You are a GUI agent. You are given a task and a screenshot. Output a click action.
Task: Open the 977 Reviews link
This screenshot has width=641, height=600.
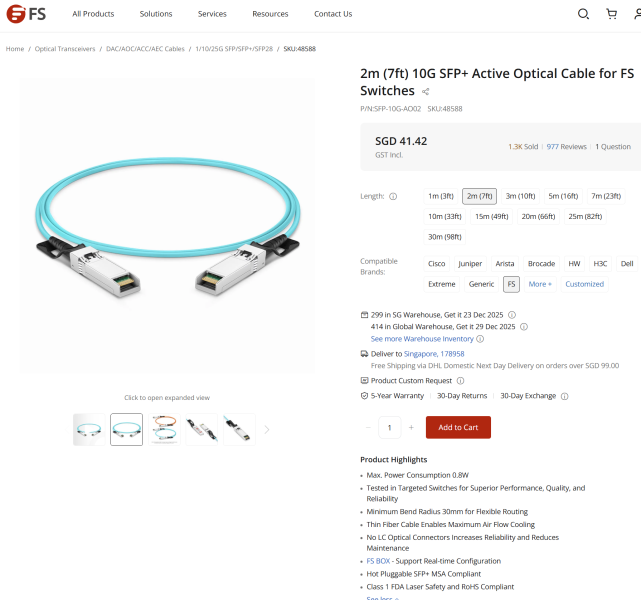567,147
